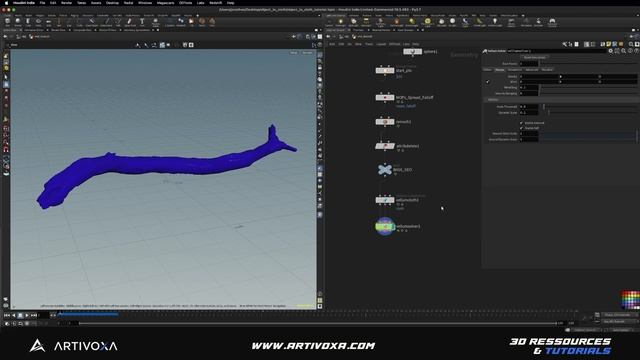Image resolution: width=640 pixels, height=360 pixels.
Task: Pick a color from the palette swatches
Action: coord(631,300)
